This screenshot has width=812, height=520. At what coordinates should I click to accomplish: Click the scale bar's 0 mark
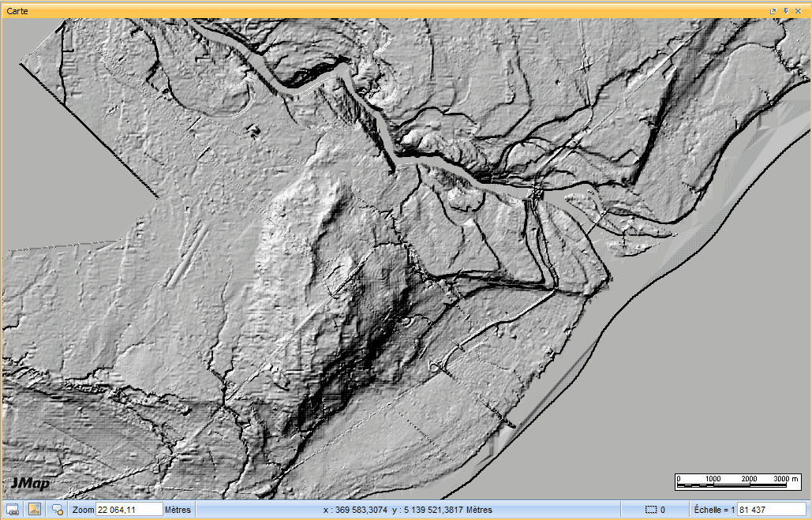pos(680,479)
